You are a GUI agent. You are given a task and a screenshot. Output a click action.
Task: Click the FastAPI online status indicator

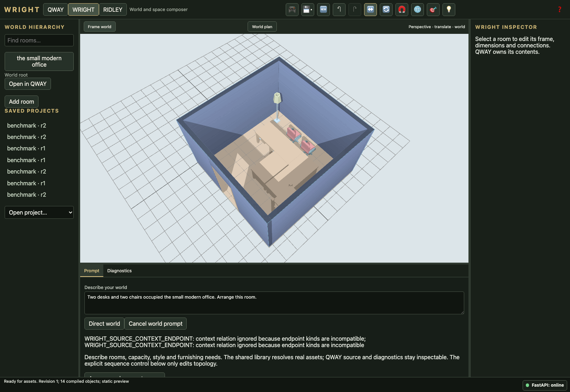coord(545,385)
